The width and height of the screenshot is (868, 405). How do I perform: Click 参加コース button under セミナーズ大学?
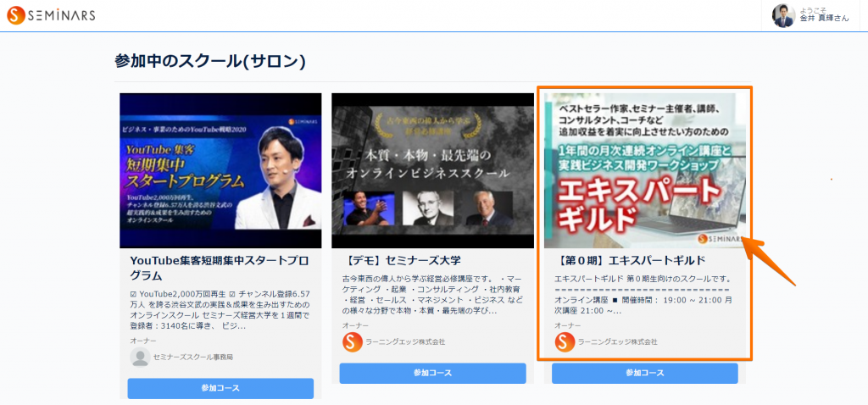(x=433, y=373)
